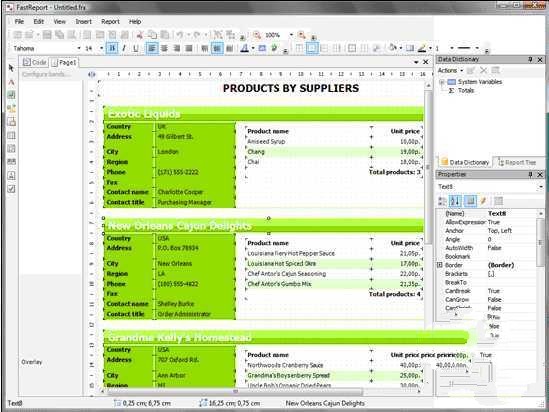This screenshot has width=549, height=412.
Task: Align text right in toolbar
Action: pyautogui.click(x=176, y=48)
